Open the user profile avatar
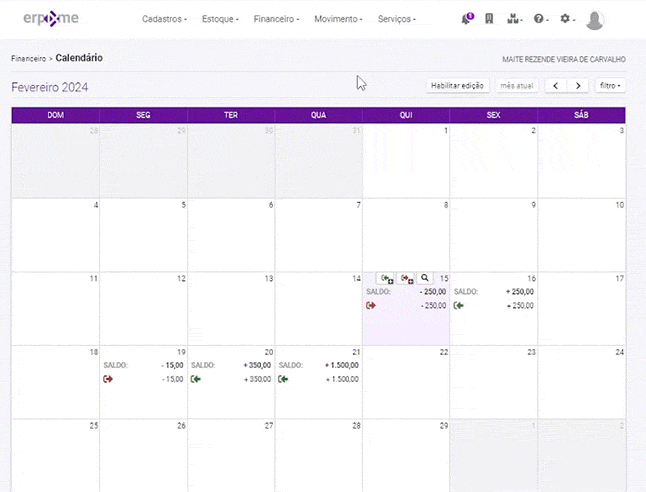Image resolution: width=646 pixels, height=492 pixels. point(595,20)
